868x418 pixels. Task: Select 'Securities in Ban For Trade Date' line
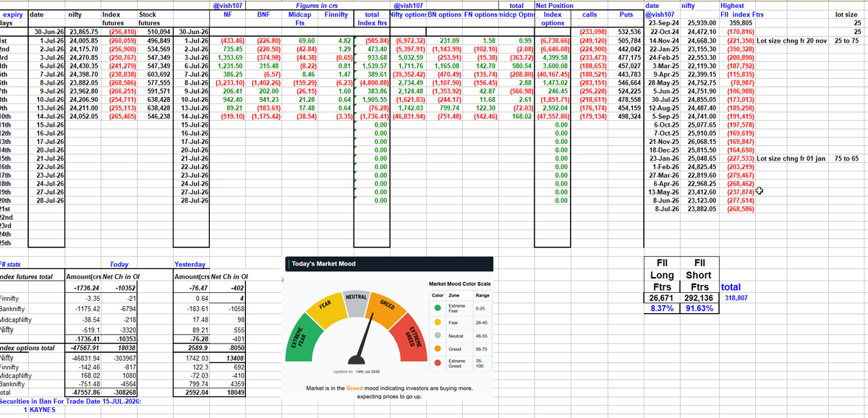click(70, 401)
